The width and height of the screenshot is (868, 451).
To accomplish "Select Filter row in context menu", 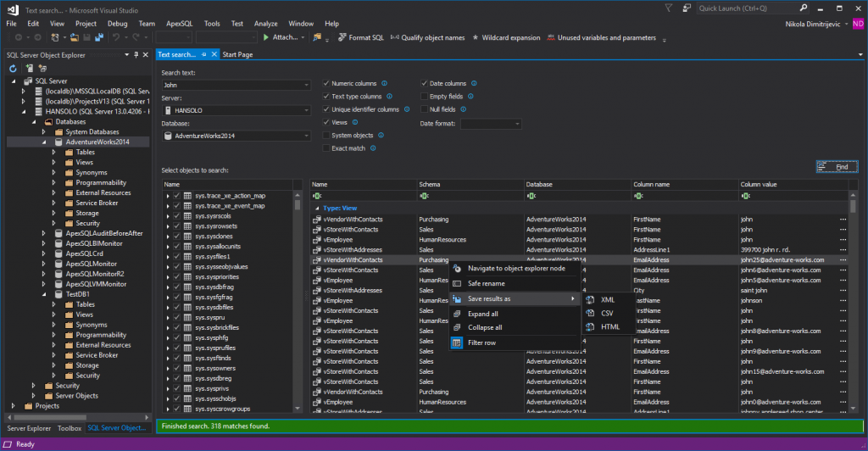I will click(x=481, y=342).
